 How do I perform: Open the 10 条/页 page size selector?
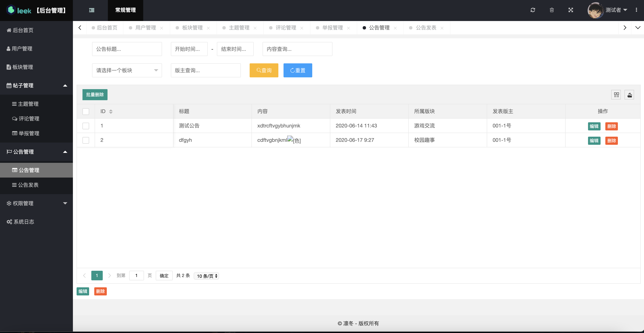point(207,276)
